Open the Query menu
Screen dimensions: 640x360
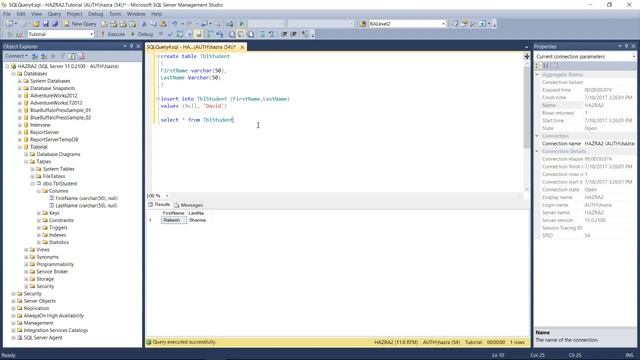[x=54, y=14]
